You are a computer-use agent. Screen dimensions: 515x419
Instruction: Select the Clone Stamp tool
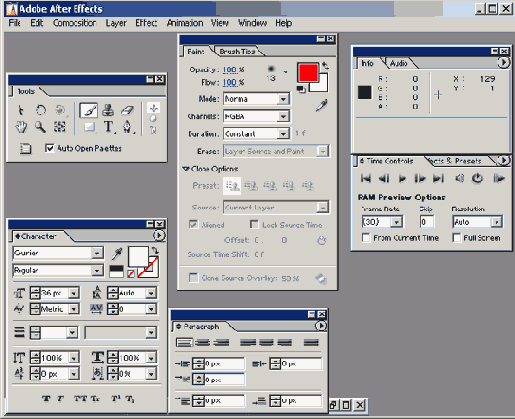point(108,110)
